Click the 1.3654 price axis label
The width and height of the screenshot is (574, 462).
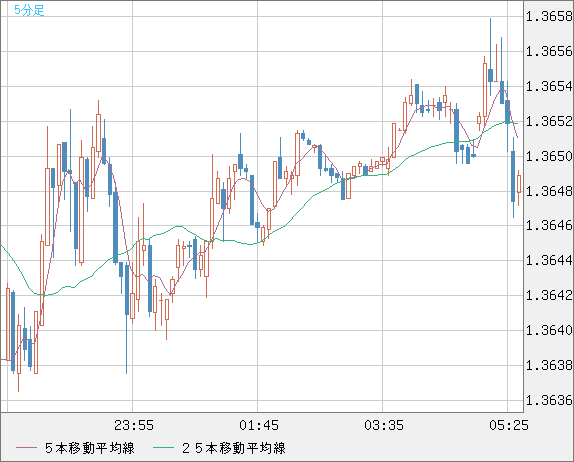point(549,86)
